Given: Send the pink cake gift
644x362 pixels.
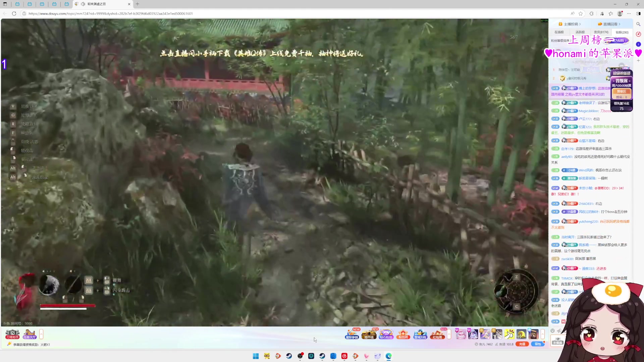Looking at the screenshot, I should [x=461, y=334].
